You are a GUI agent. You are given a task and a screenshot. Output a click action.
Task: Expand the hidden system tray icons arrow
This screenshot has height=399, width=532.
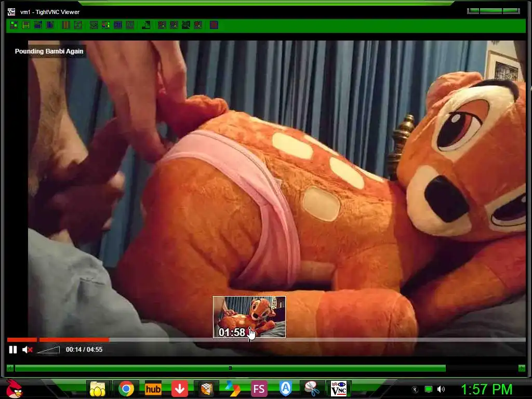[415, 390]
